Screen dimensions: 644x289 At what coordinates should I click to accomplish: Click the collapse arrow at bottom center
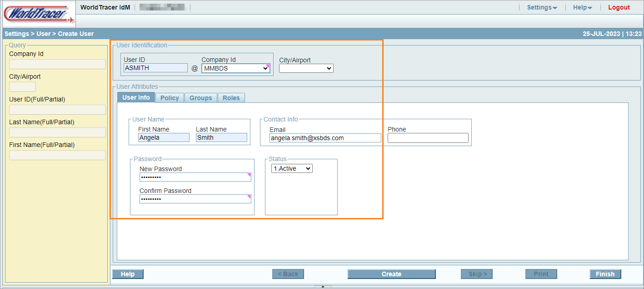pyautogui.click(x=323, y=287)
